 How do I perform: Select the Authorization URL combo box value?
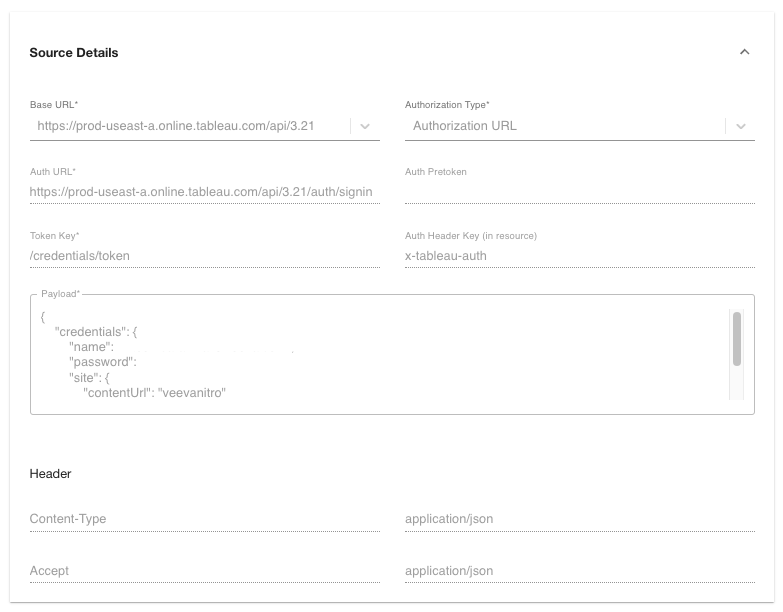coord(465,126)
